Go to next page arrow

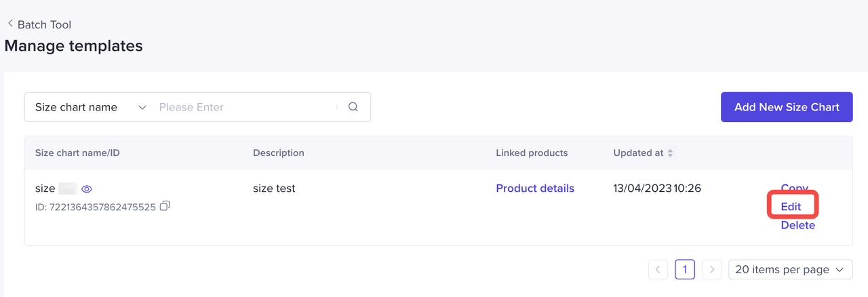711,269
